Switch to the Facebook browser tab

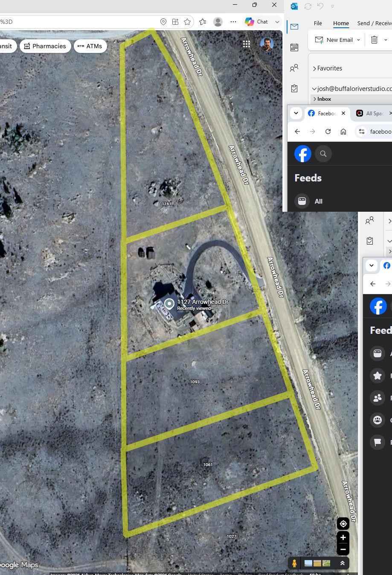(327, 113)
